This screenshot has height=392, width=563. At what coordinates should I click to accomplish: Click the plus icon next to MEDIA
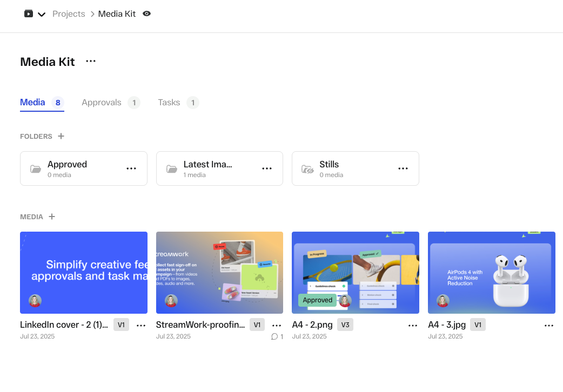tap(52, 217)
